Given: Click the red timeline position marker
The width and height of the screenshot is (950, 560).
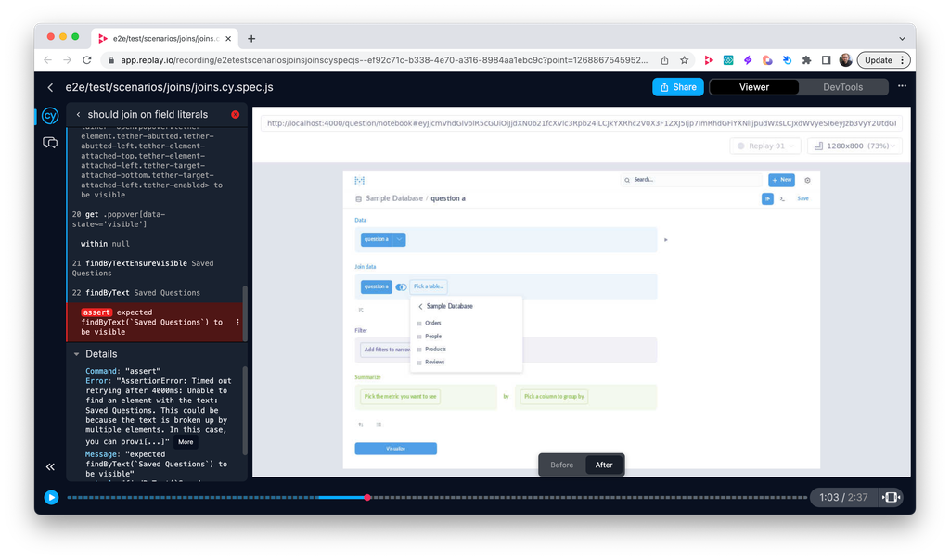Looking at the screenshot, I should tap(367, 497).
